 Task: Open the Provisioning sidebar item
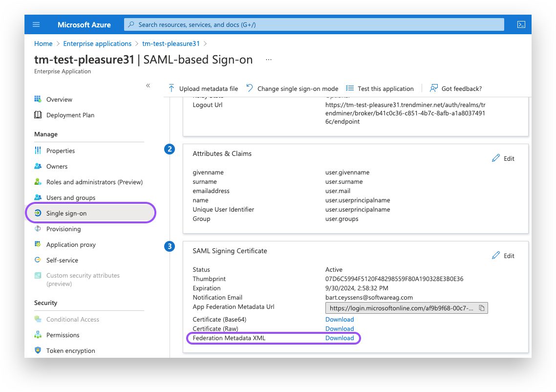(64, 229)
